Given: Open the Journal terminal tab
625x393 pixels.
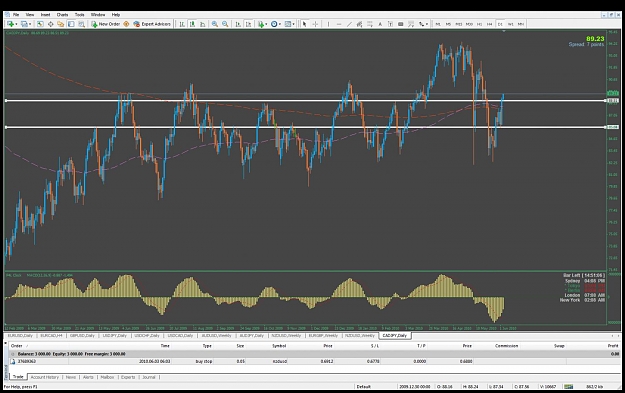Looking at the screenshot, I should [x=149, y=377].
